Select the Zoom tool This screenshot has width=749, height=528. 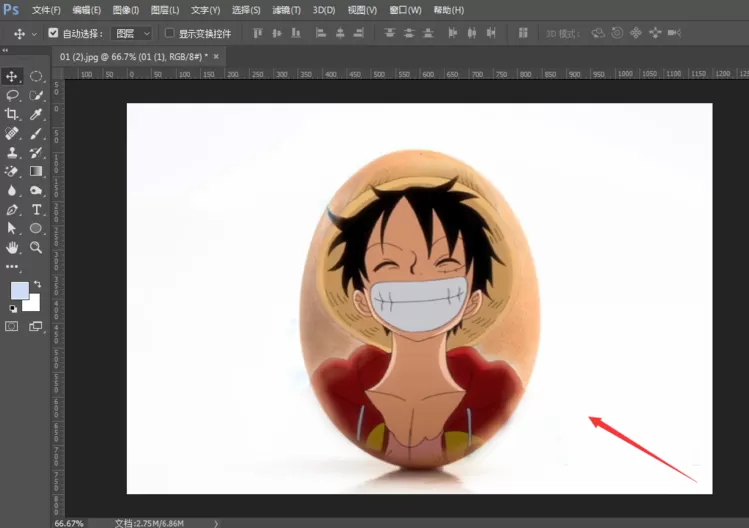[36, 247]
